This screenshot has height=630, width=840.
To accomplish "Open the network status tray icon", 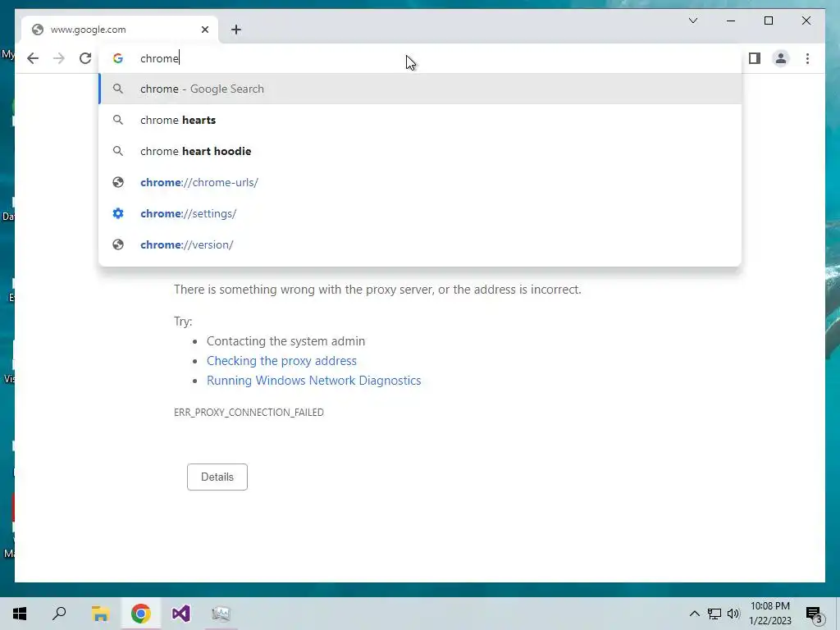I will pyautogui.click(x=714, y=614).
